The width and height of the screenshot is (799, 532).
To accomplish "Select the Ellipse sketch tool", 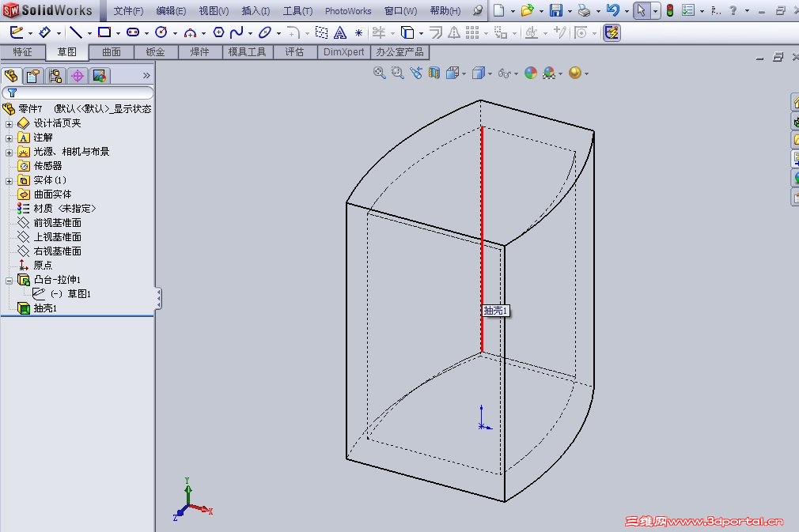I will coord(265,32).
